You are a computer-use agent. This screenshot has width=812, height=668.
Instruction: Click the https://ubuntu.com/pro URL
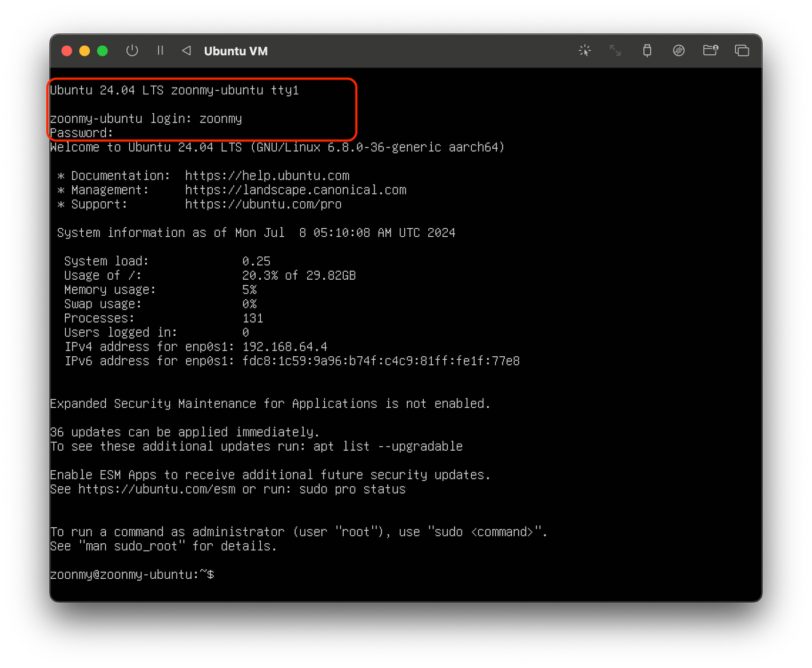pyautogui.click(x=263, y=204)
